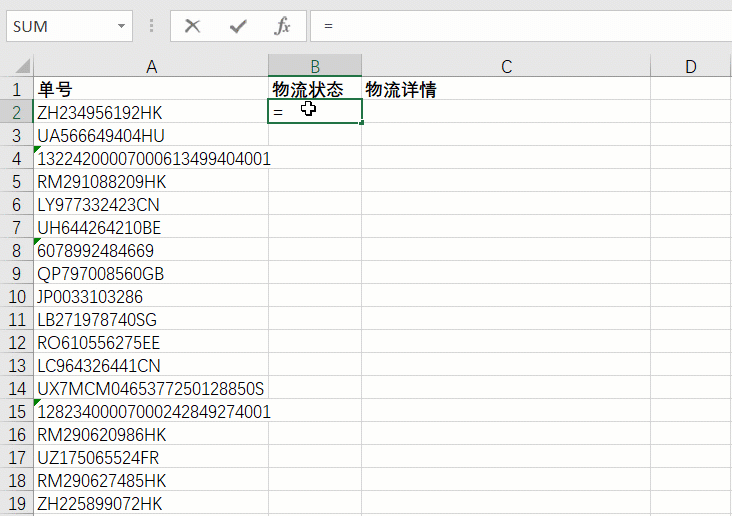Select cell 12823400007000242849274001

151,411
